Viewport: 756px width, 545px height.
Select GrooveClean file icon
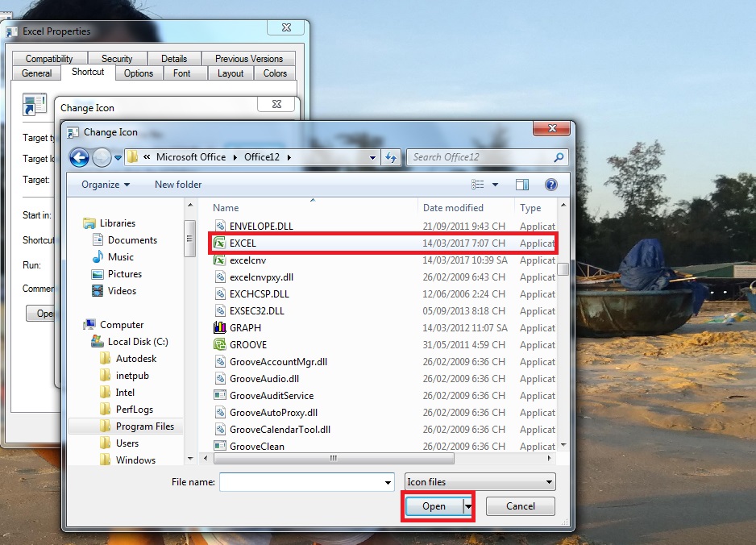(220, 446)
